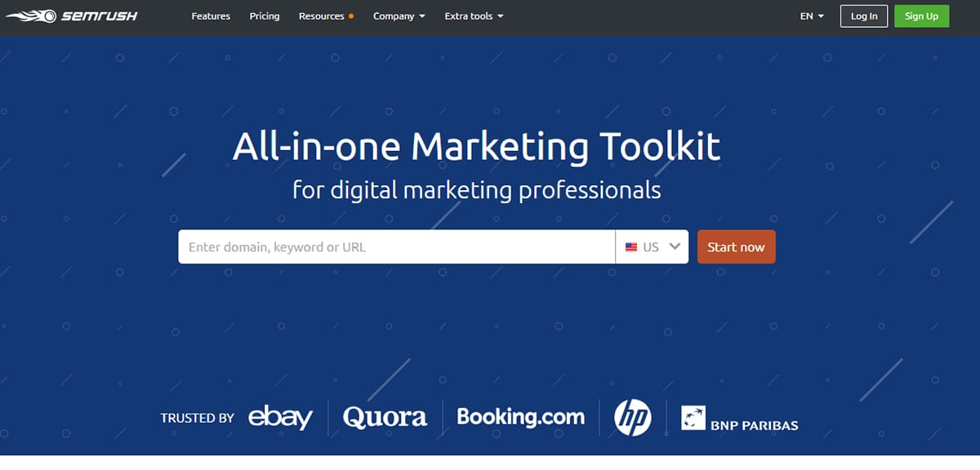Click the round HP logo
The height and width of the screenshot is (470, 980).
pyautogui.click(x=632, y=418)
